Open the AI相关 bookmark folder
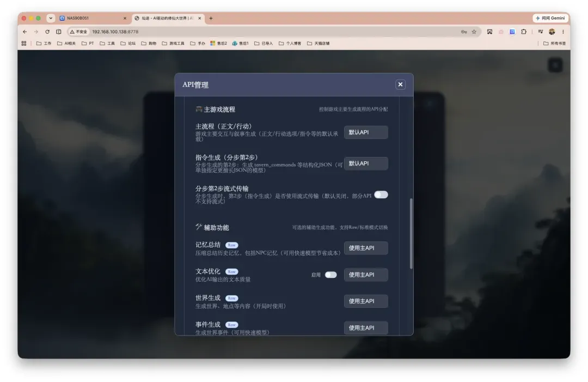This screenshot has width=588, height=382. tap(66, 44)
